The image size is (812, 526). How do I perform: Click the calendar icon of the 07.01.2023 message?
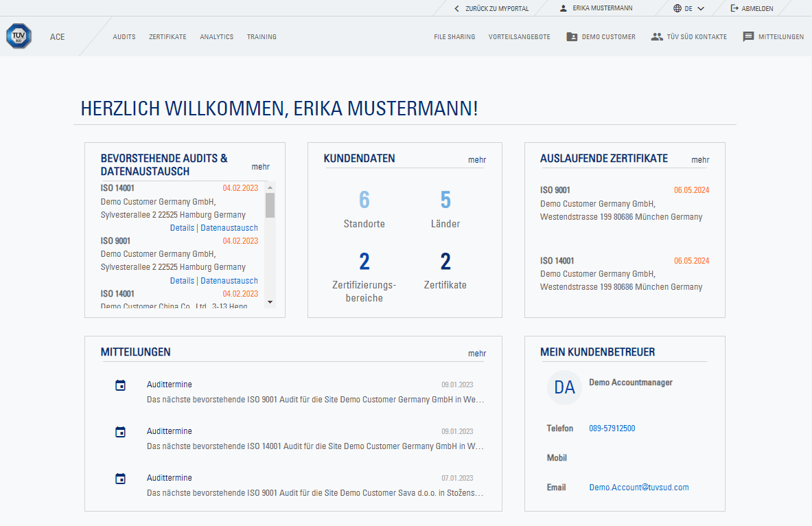coord(120,479)
